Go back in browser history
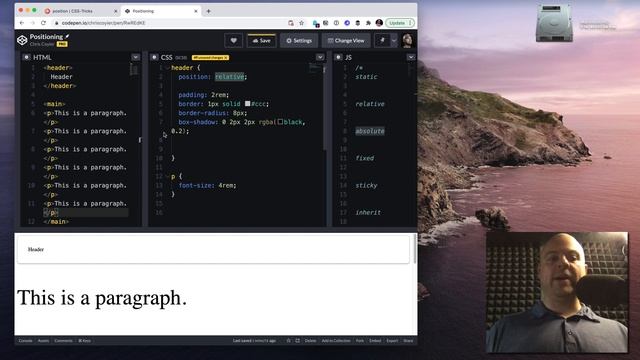 22,23
